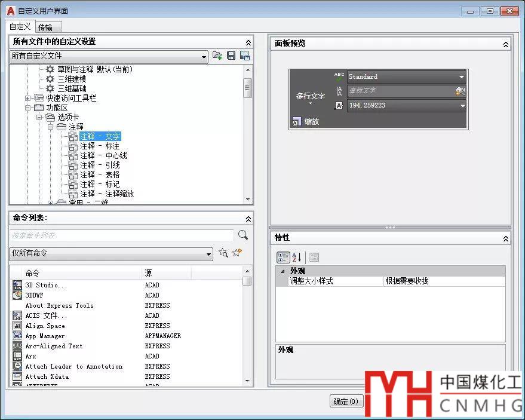Switch to the 传输 tab
The image size is (525, 420).
pos(45,27)
